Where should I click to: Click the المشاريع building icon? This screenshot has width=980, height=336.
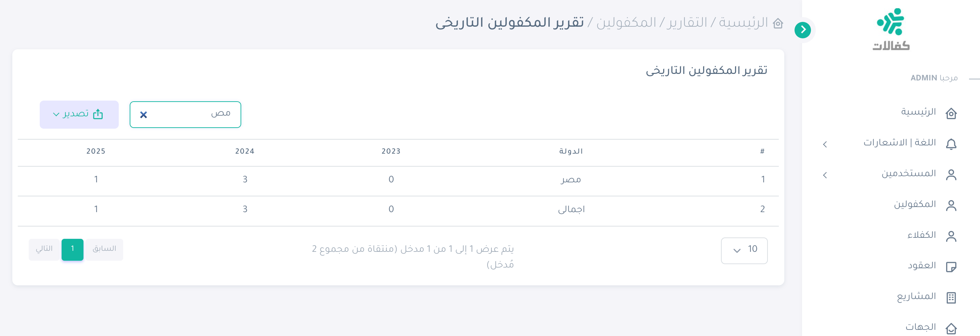pyautogui.click(x=951, y=298)
